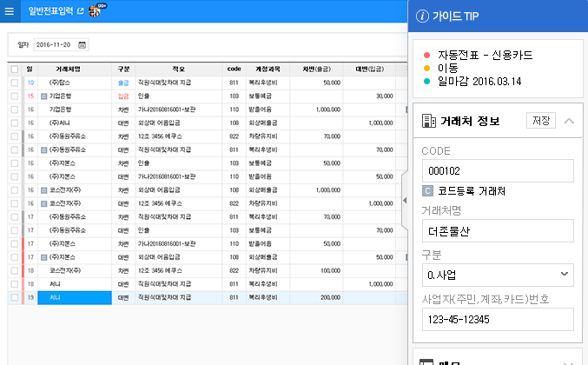This screenshot has height=365, width=588.
Task: Click C icon on day 17 (주)지본스 row
Action: tap(44, 257)
